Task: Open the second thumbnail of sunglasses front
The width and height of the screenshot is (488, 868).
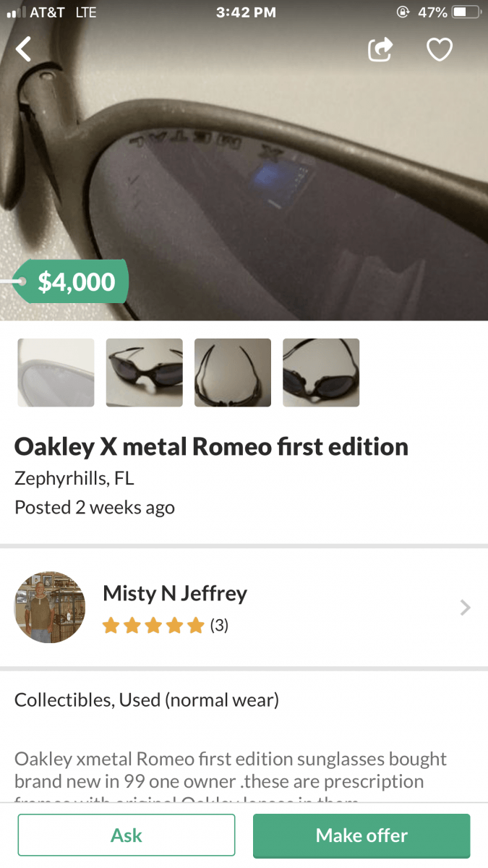Action: pyautogui.click(x=144, y=373)
